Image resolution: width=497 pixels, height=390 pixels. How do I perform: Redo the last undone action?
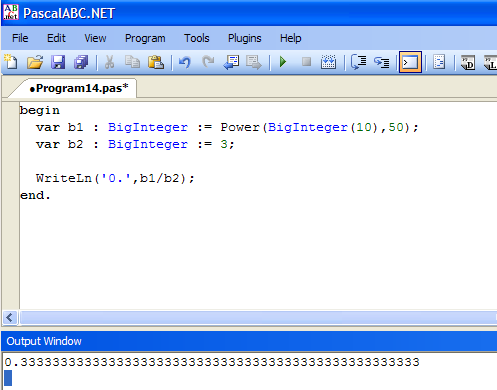pyautogui.click(x=208, y=62)
